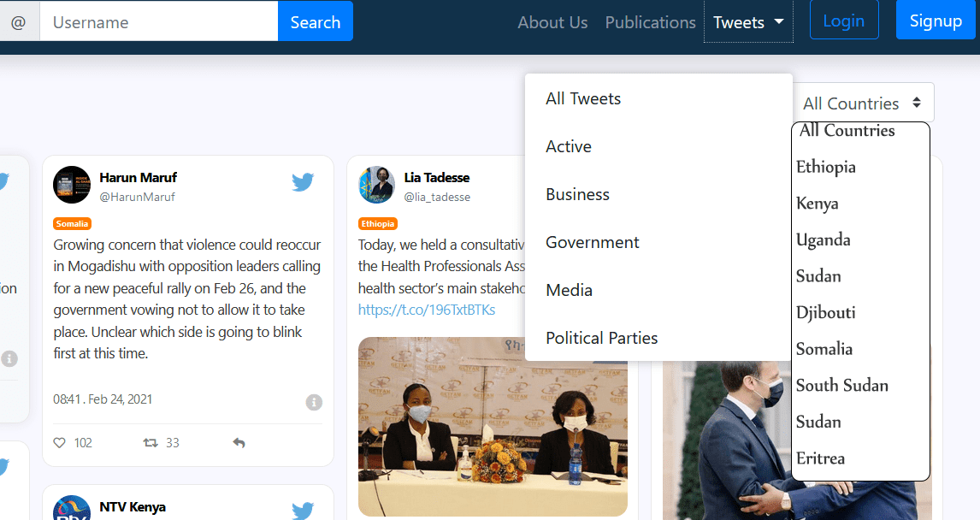
Task: Click the Username search input field
Action: pyautogui.click(x=159, y=22)
